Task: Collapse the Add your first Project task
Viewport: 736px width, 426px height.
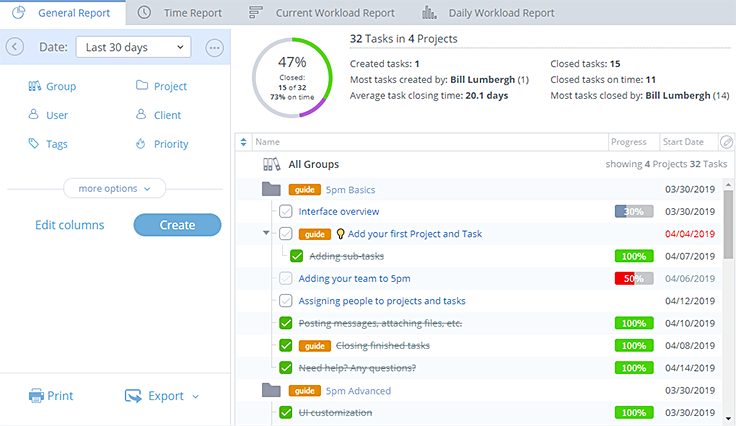Action: tap(266, 234)
